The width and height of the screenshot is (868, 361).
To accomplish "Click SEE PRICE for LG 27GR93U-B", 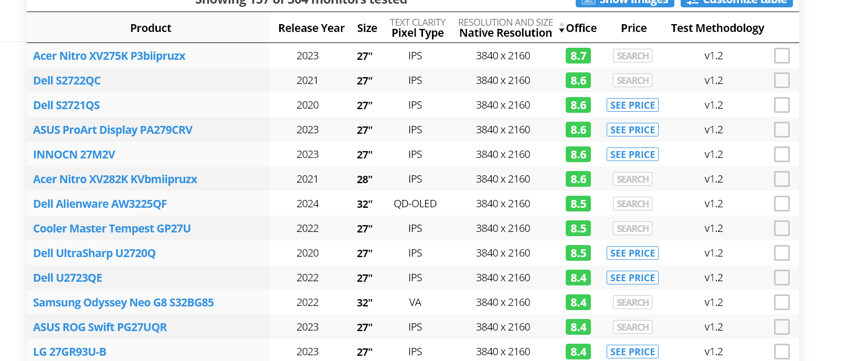I will (632, 352).
